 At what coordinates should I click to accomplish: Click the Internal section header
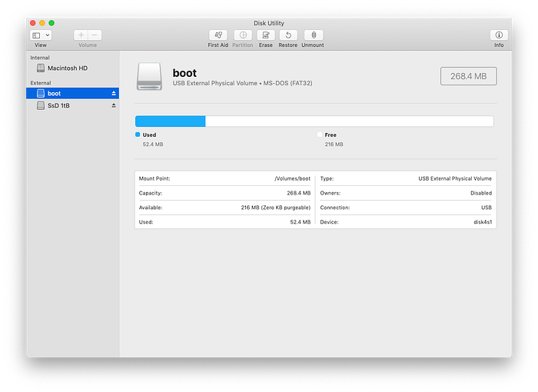(40, 58)
